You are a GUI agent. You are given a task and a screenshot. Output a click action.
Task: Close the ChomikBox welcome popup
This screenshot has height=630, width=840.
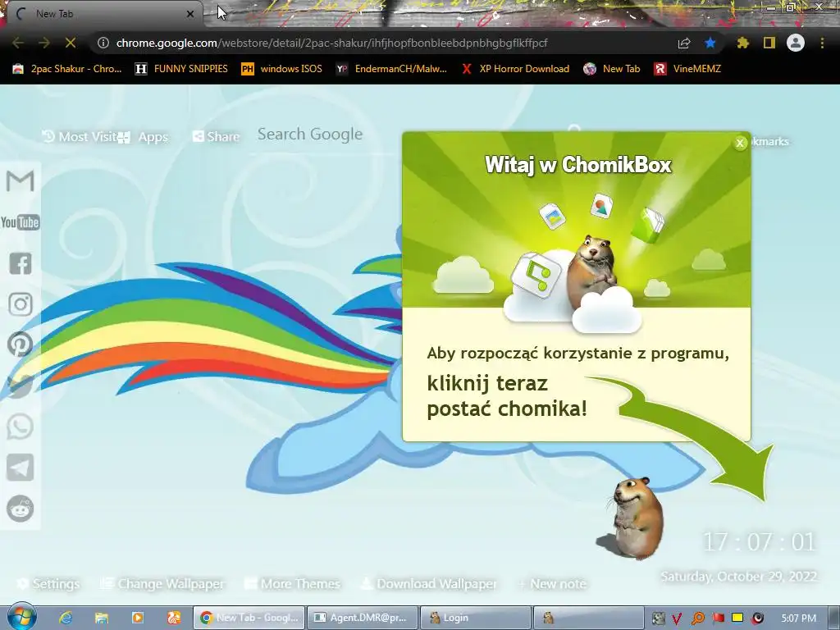(740, 143)
